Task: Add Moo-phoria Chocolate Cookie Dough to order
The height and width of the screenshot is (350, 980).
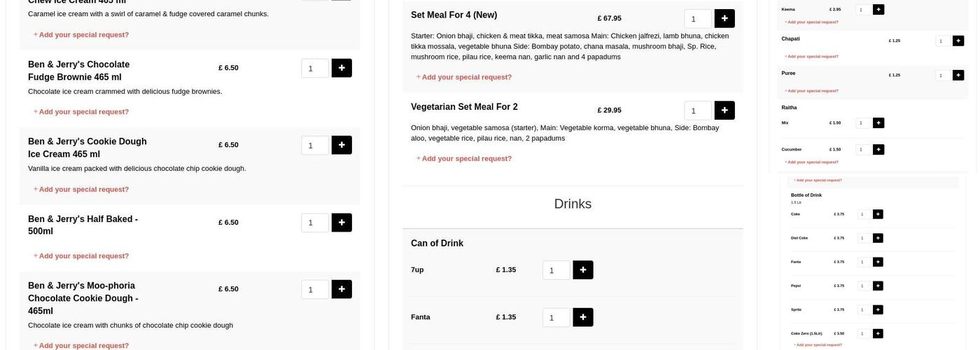Action: [342, 289]
